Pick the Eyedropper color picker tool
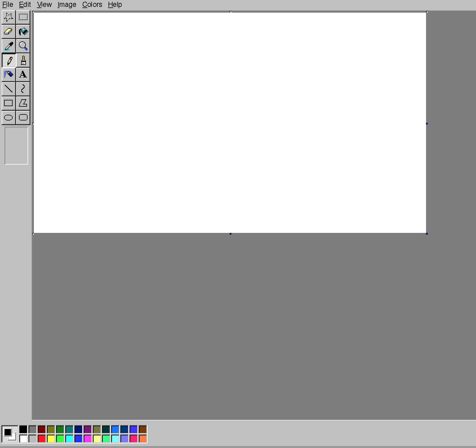This screenshot has height=448, width=476. coord(8,46)
